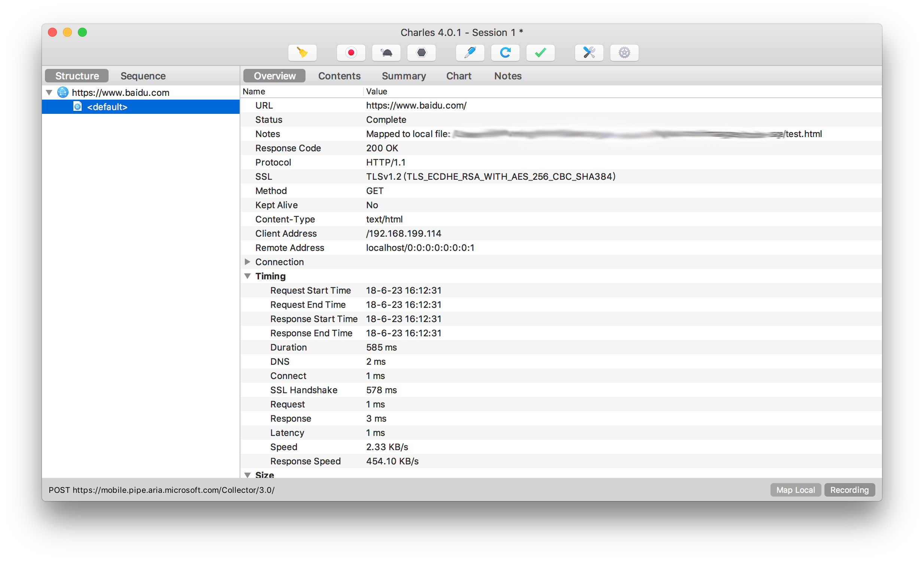This screenshot has height=561, width=924.
Task: Open settings with the gear icon
Action: 624,52
